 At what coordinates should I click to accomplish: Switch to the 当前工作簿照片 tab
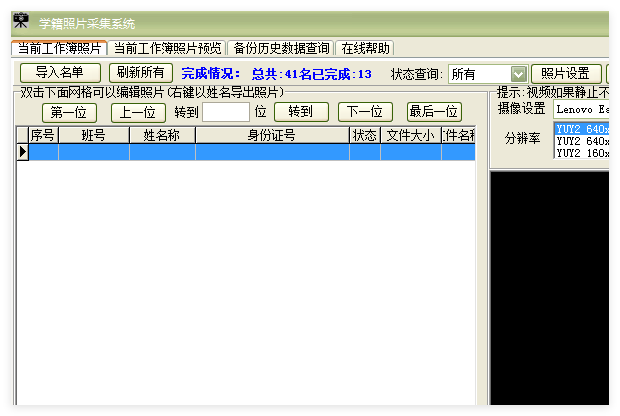coord(59,48)
